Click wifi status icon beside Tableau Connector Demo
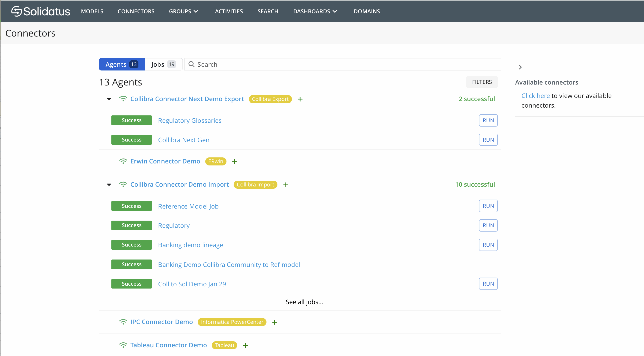The width and height of the screenshot is (644, 356). coord(123,345)
